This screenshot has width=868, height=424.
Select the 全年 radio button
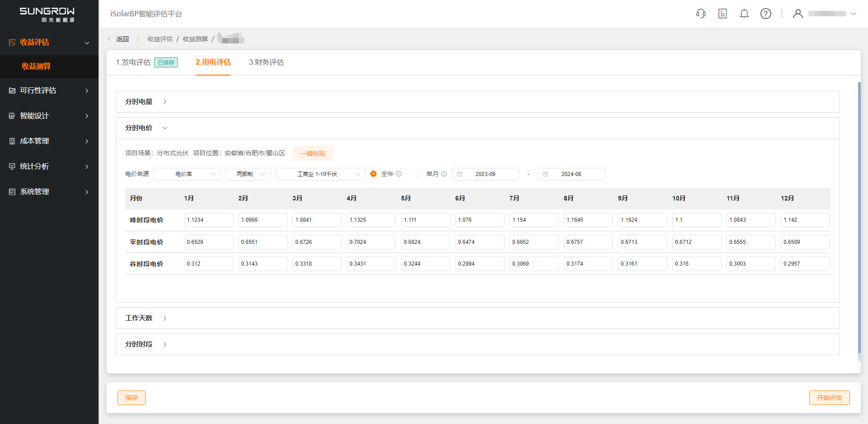373,174
